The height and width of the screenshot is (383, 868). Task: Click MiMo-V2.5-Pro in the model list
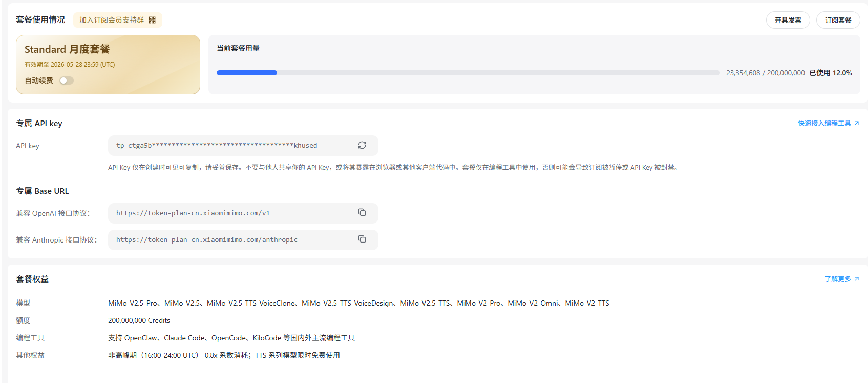(133, 303)
